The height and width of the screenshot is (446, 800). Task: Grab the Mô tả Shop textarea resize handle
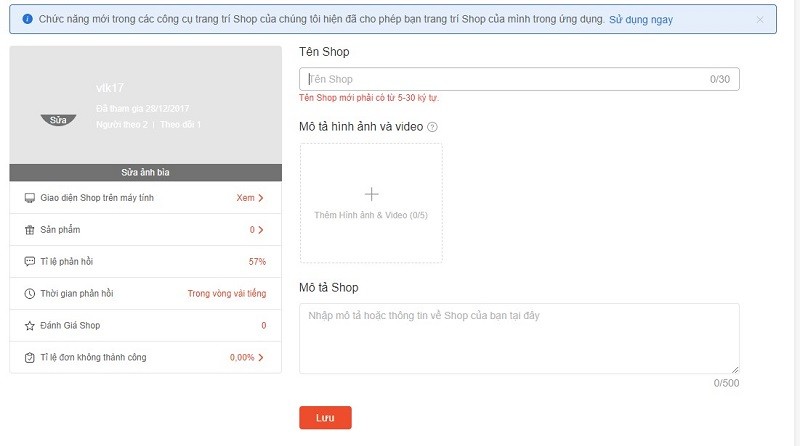click(735, 369)
